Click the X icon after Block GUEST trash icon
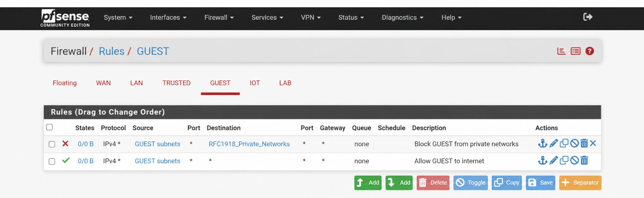 [x=593, y=143]
